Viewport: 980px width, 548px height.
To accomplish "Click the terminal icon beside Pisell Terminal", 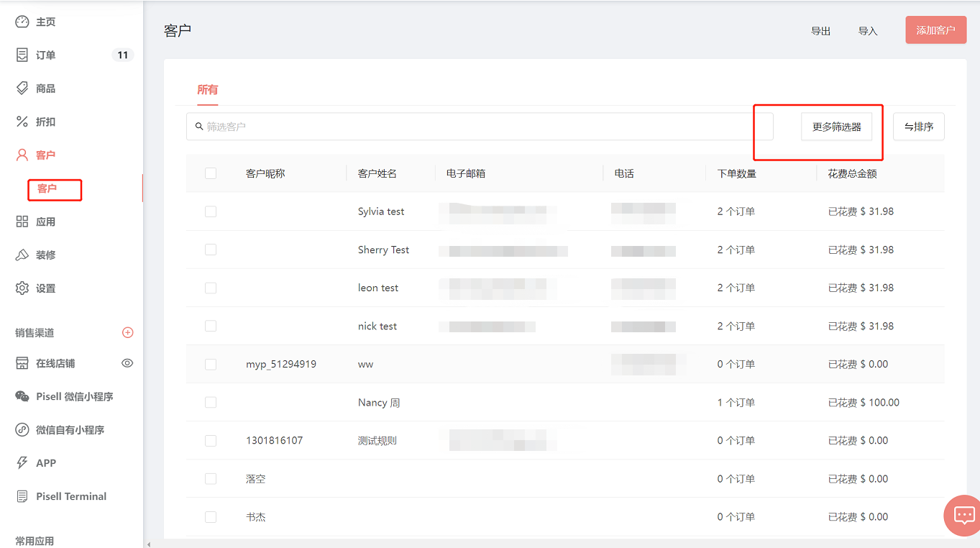I will coord(22,496).
